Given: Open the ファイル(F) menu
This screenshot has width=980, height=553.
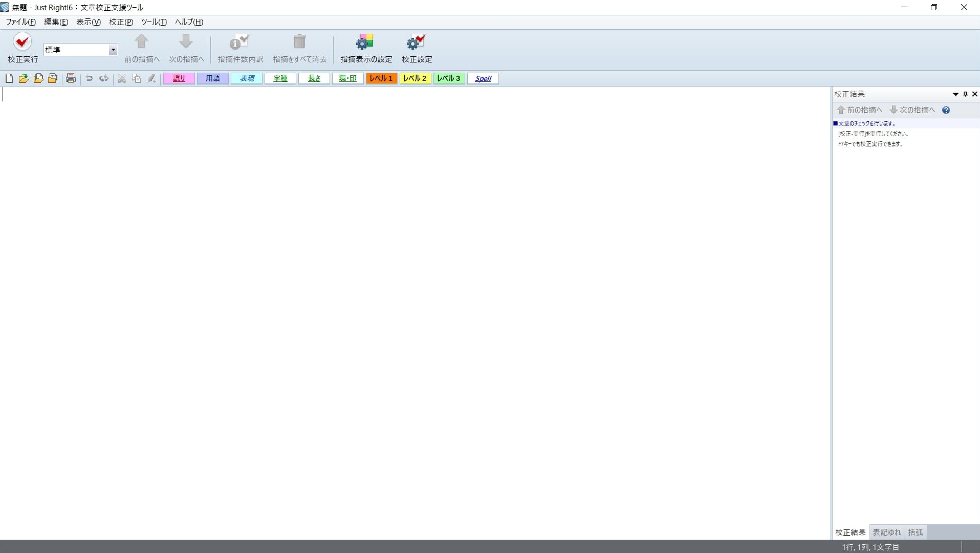Looking at the screenshot, I should tap(21, 22).
